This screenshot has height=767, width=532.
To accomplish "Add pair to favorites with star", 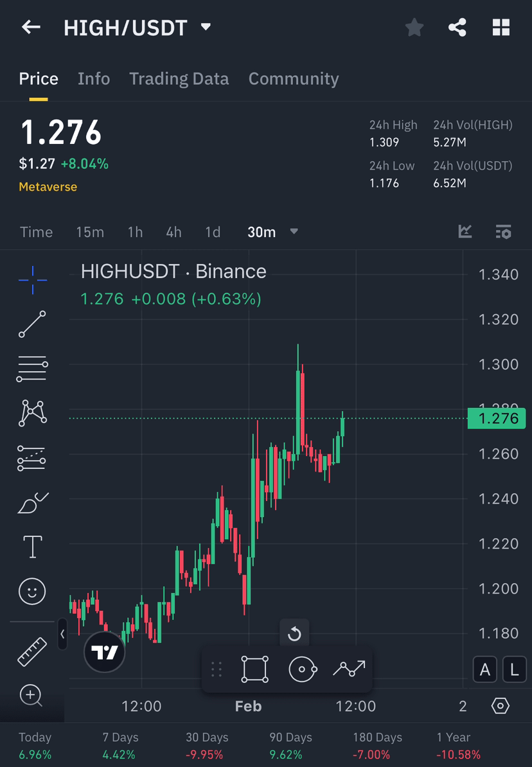I will (x=414, y=28).
